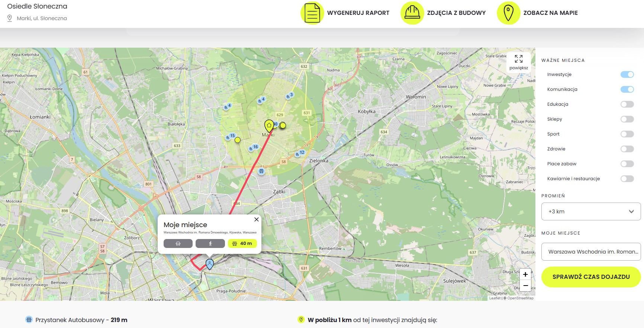Enable the Place zabaw toggle
644x328 pixels.
(x=627, y=164)
